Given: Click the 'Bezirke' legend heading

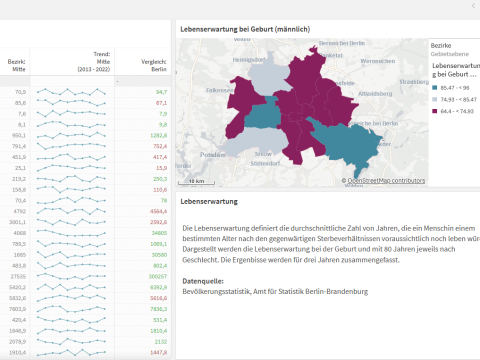Looking at the screenshot, I should coord(441,46).
